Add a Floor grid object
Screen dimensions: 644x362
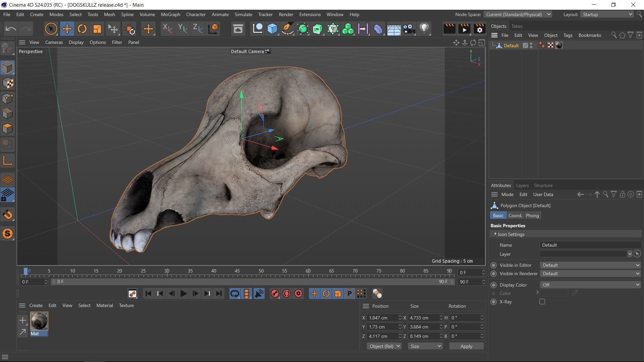point(393,29)
